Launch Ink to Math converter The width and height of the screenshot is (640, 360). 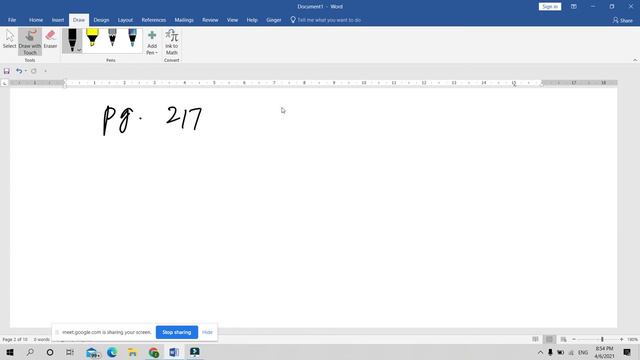[171, 42]
